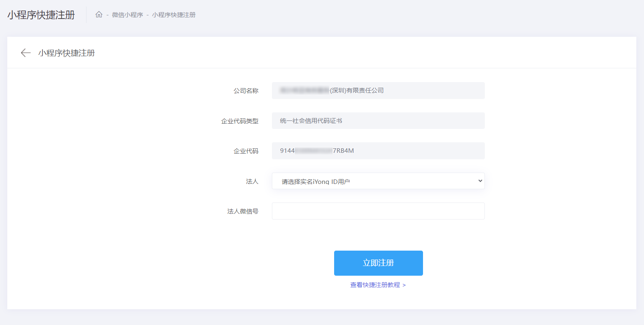644x325 pixels.
Task: Click the 小程序快捷注册 page title at top
Action: tap(41, 15)
